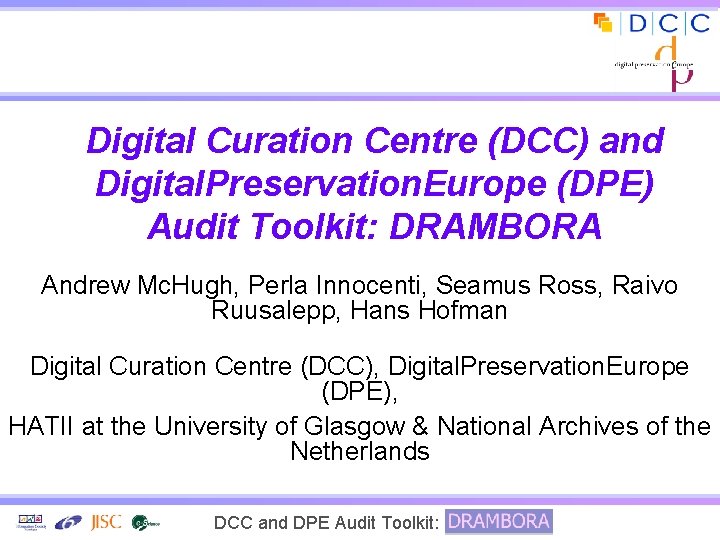Click author name 'Perla Innocenti'

[x=334, y=286]
